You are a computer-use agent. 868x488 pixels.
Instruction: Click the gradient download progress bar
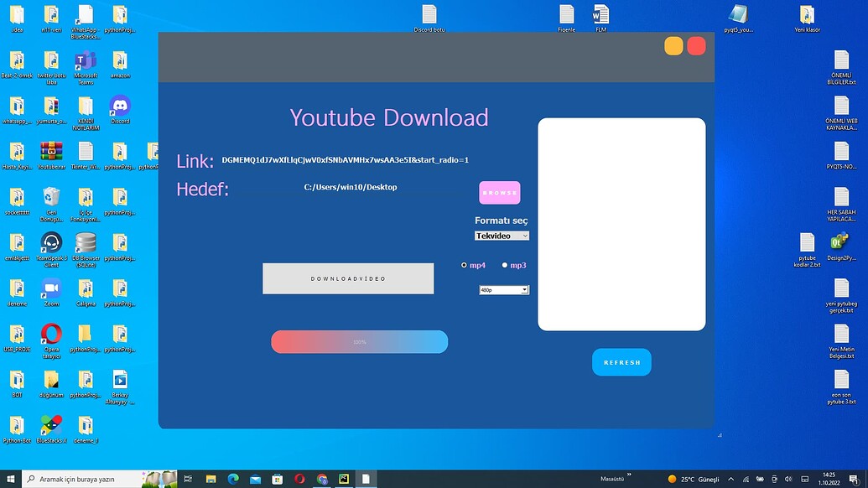(359, 342)
